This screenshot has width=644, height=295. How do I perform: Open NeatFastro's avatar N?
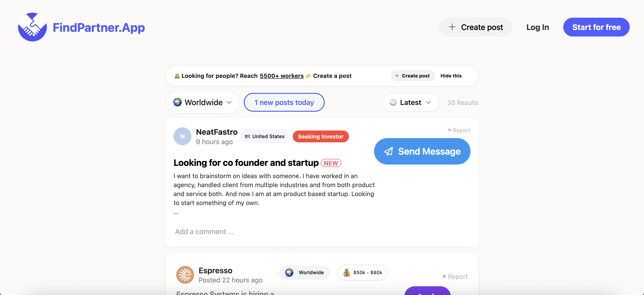(182, 136)
